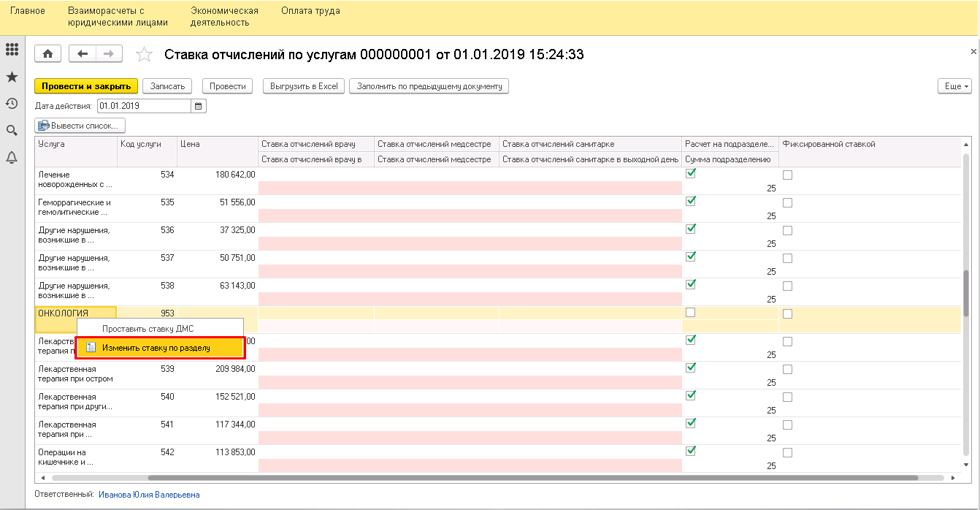980x510 pixels.
Task: Expand the Еще dropdown menu
Action: pyautogui.click(x=954, y=86)
